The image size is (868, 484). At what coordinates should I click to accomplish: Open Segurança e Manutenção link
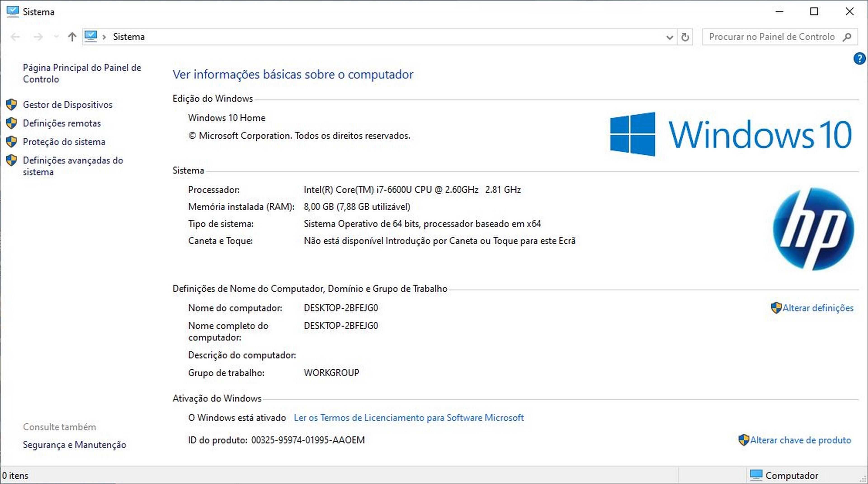click(x=74, y=445)
